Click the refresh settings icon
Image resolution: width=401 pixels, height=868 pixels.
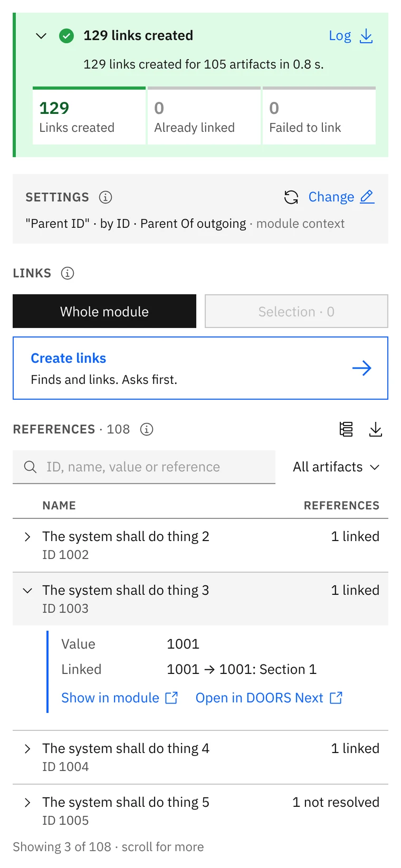point(291,197)
